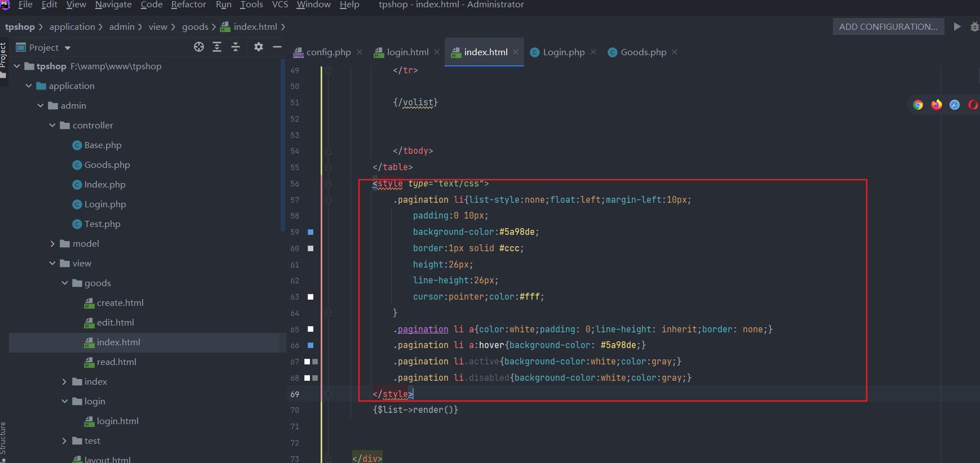
Task: Open preview in Safari browser icon
Action: [955, 105]
